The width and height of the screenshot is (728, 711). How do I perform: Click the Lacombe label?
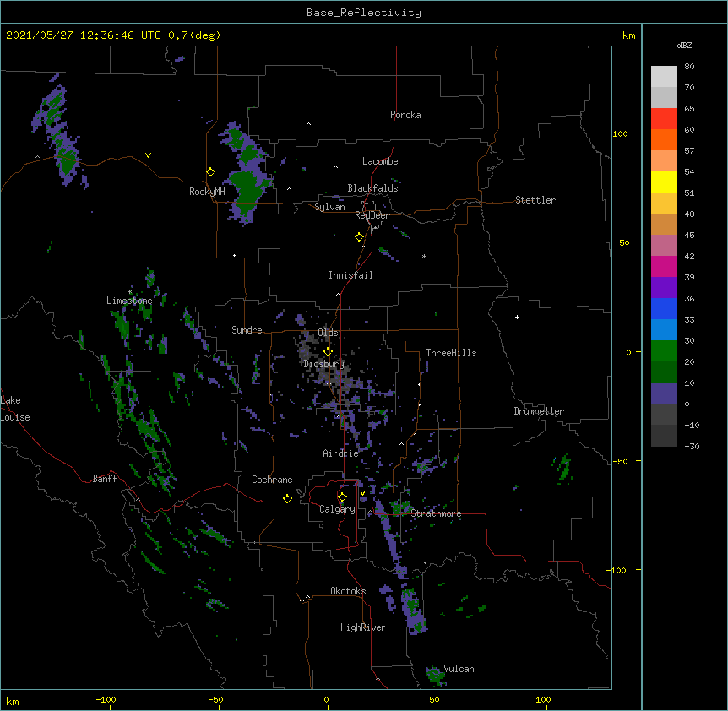pyautogui.click(x=380, y=161)
